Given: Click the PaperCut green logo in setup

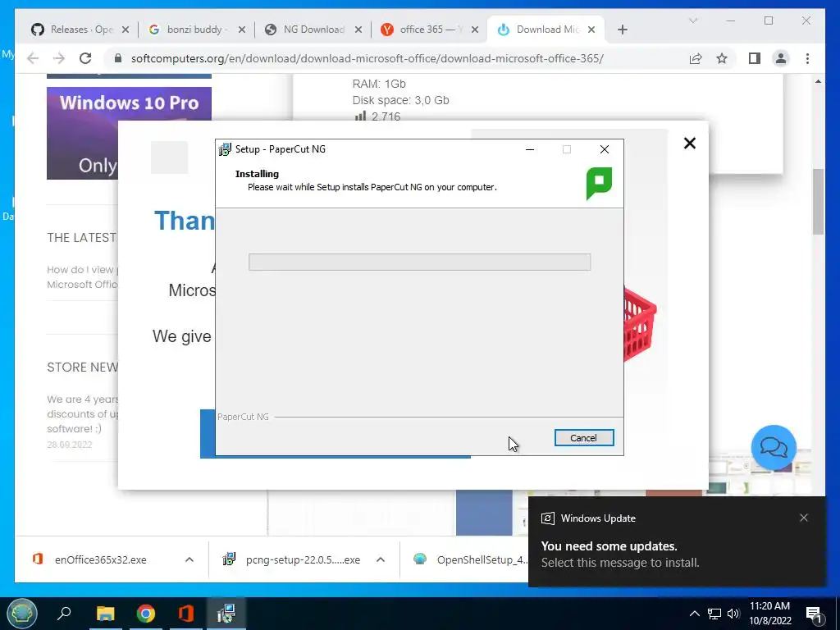Looking at the screenshot, I should [x=599, y=184].
